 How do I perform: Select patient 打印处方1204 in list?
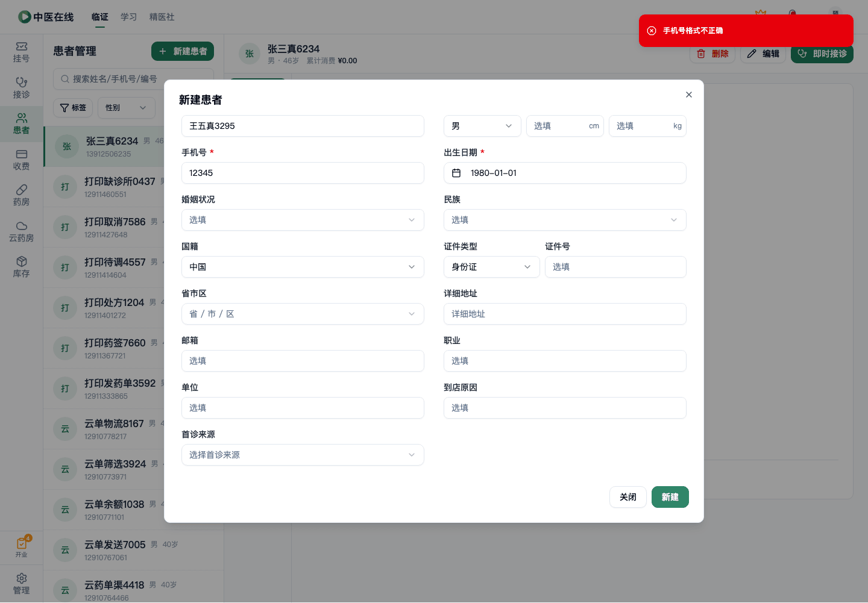click(x=104, y=308)
